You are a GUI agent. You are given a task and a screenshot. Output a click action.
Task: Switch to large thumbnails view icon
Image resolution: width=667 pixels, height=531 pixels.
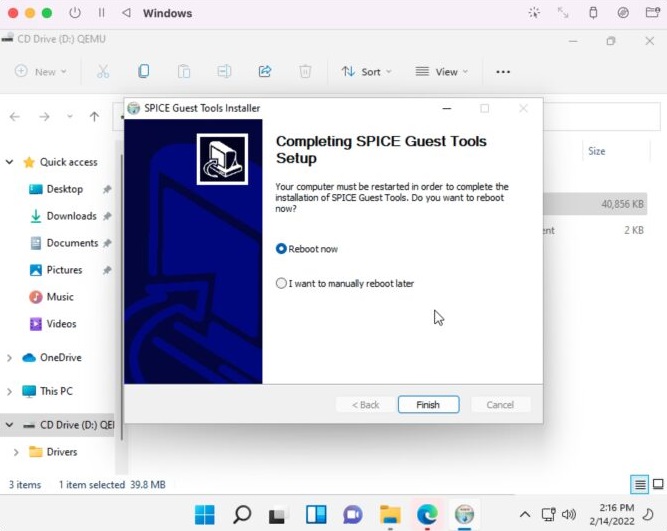tap(658, 485)
